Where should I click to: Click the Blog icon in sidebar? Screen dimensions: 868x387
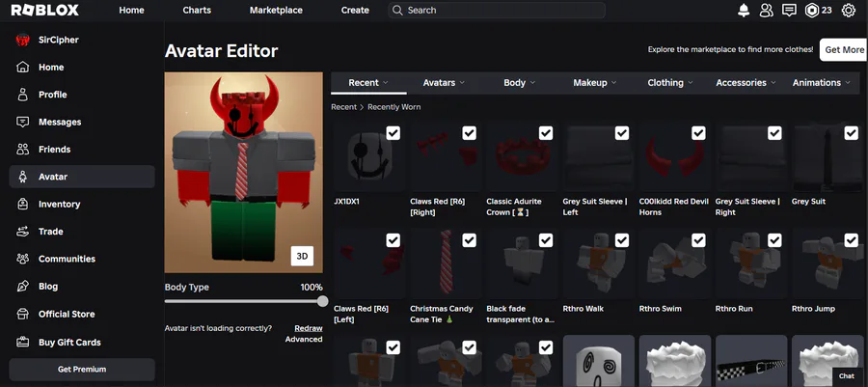tap(23, 287)
